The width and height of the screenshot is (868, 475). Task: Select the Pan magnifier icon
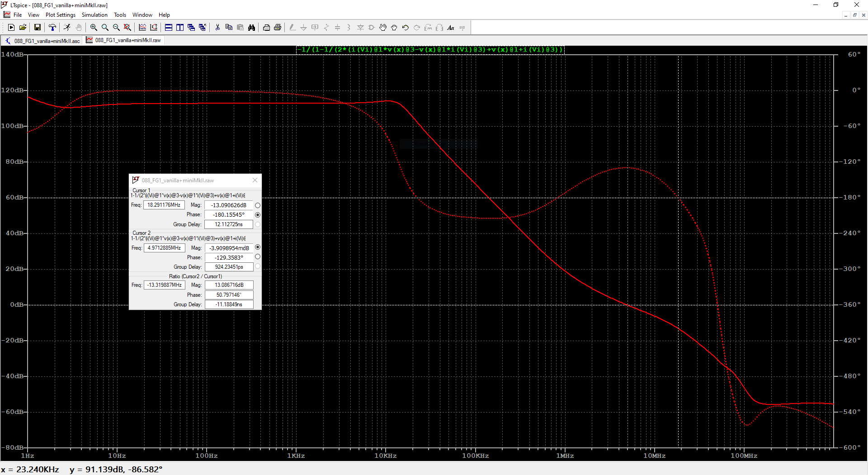(x=105, y=28)
